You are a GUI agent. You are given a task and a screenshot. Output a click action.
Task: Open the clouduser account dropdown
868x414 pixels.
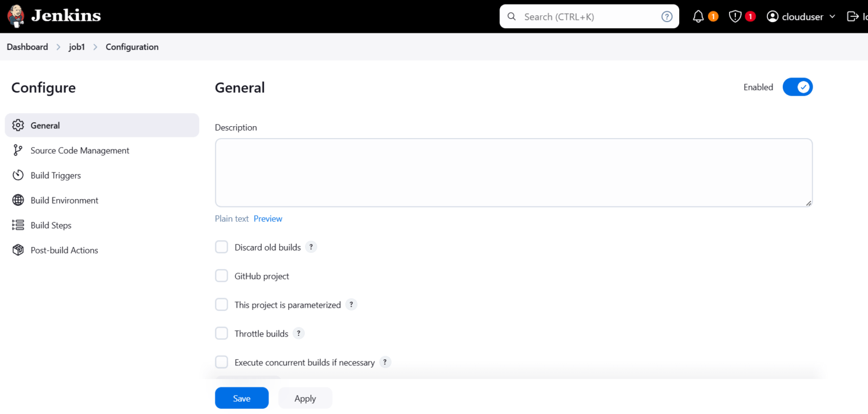tap(801, 16)
